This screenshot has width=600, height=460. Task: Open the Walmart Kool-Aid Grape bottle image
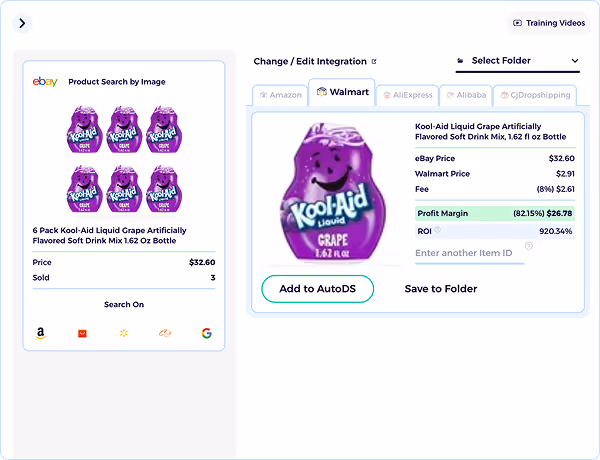point(333,191)
